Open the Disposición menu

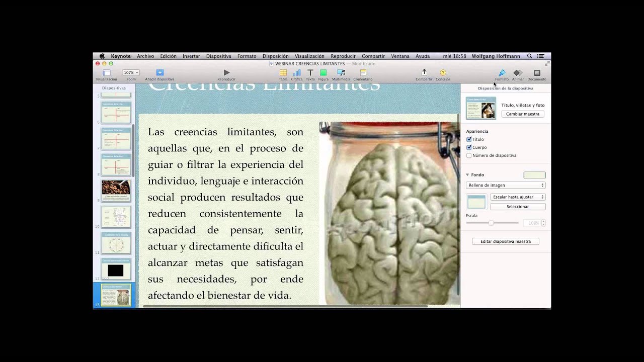coord(276,56)
